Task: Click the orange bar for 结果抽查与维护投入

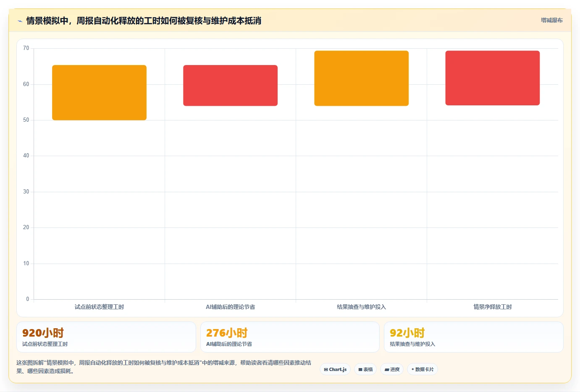Action: tap(361, 78)
